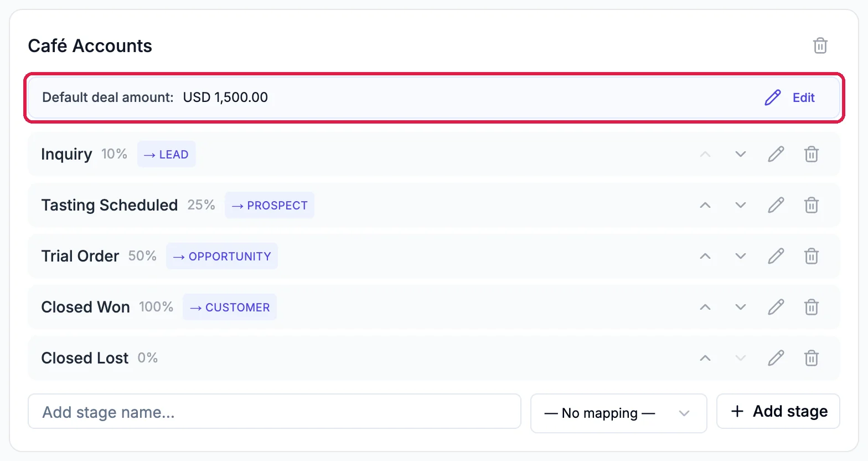Viewport: 868px width, 461px height.
Task: Click the Trial Order stage name
Action: click(x=80, y=256)
